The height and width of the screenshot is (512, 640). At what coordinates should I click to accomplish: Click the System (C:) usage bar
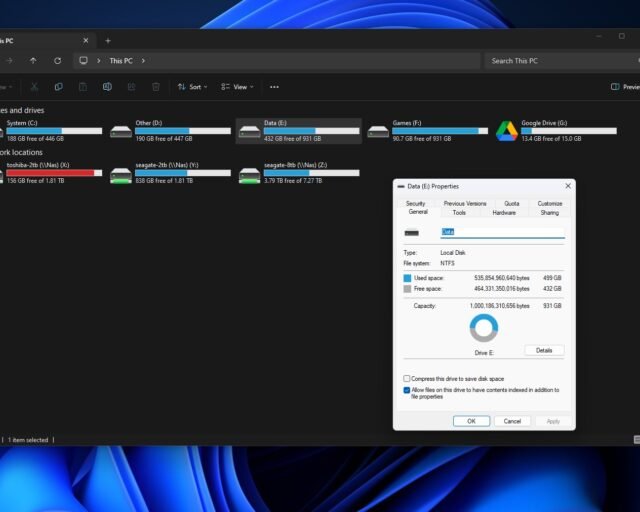tap(54, 131)
